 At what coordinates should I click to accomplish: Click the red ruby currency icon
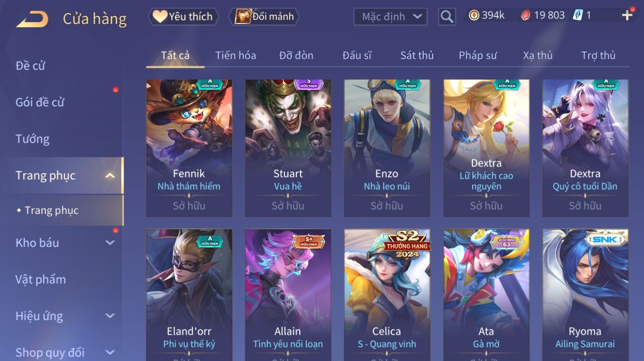point(526,15)
